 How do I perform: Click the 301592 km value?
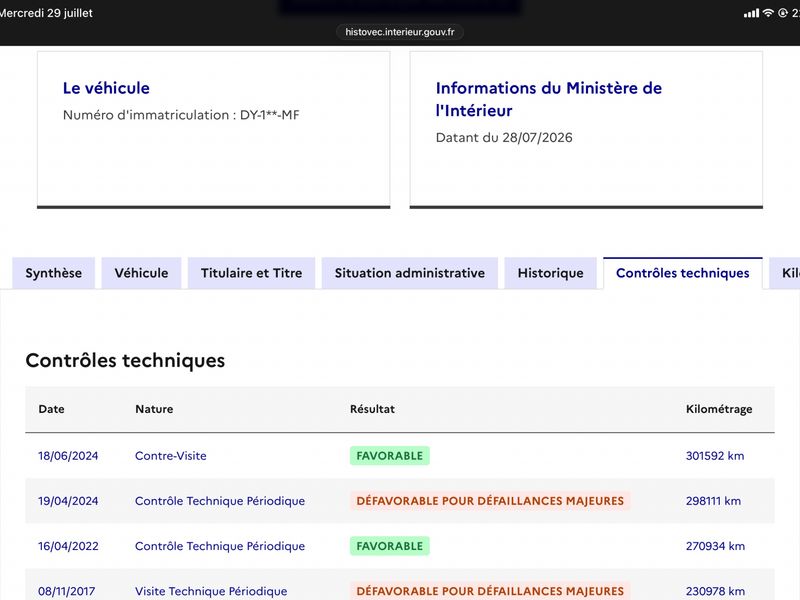(x=715, y=456)
